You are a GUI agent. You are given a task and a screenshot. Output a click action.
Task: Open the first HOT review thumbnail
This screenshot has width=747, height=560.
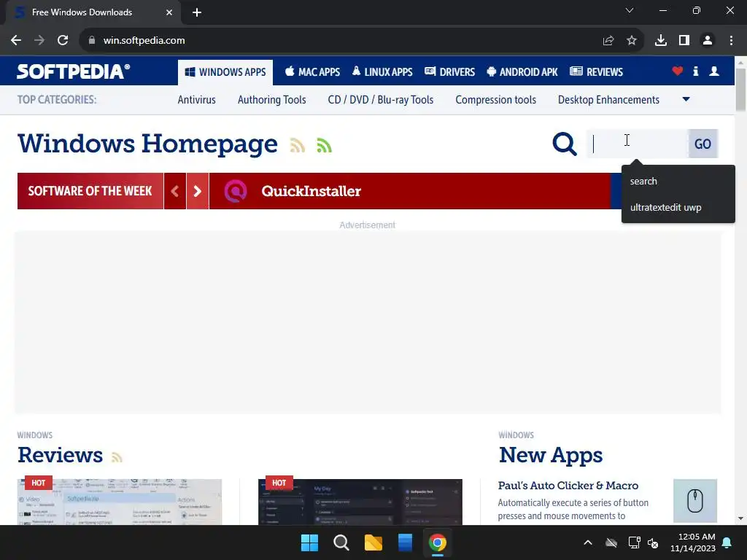coord(120,502)
